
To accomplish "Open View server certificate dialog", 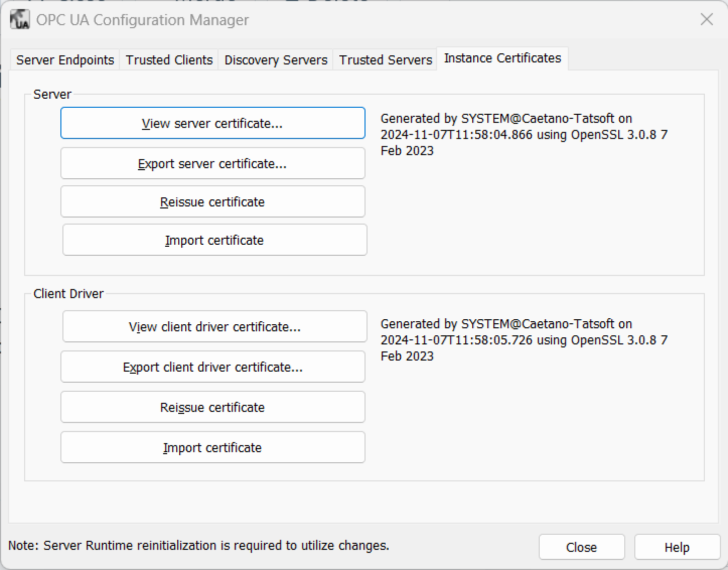I will (212, 123).
